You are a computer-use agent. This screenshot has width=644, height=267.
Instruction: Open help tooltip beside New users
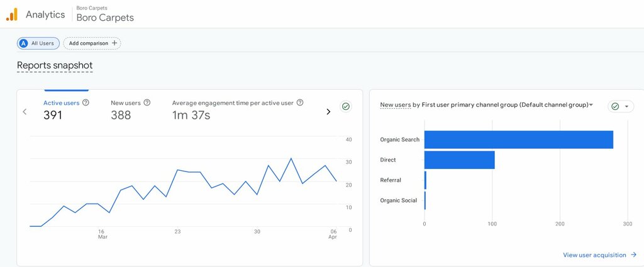tap(147, 102)
